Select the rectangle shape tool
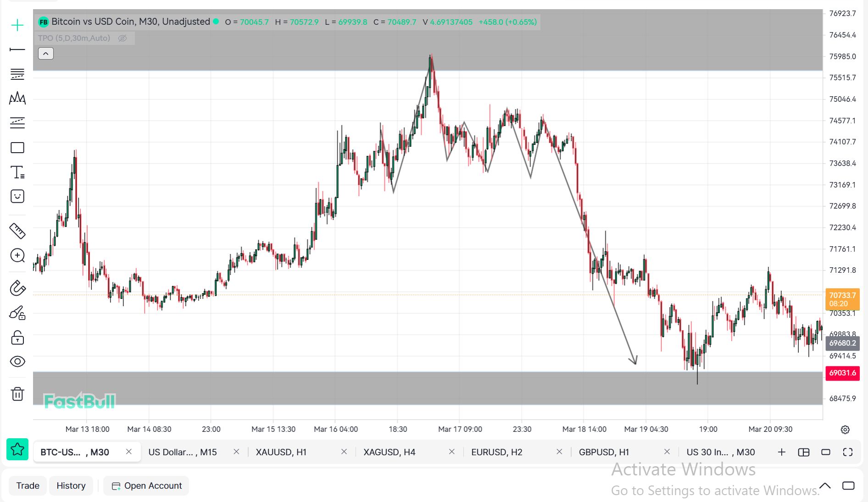868x502 pixels. coord(17,148)
